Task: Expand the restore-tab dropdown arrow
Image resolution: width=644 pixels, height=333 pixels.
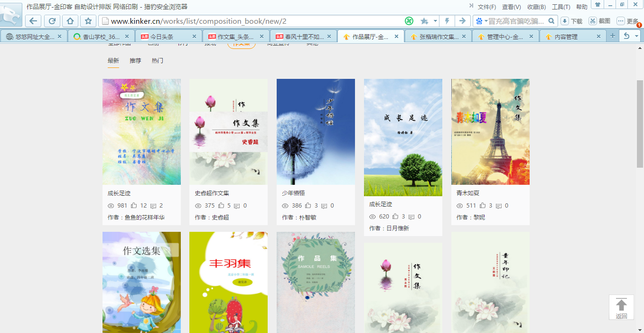Action: 636,36
